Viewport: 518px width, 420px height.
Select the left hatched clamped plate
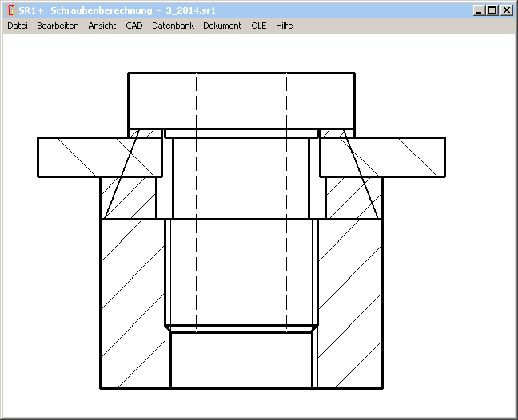76,157
